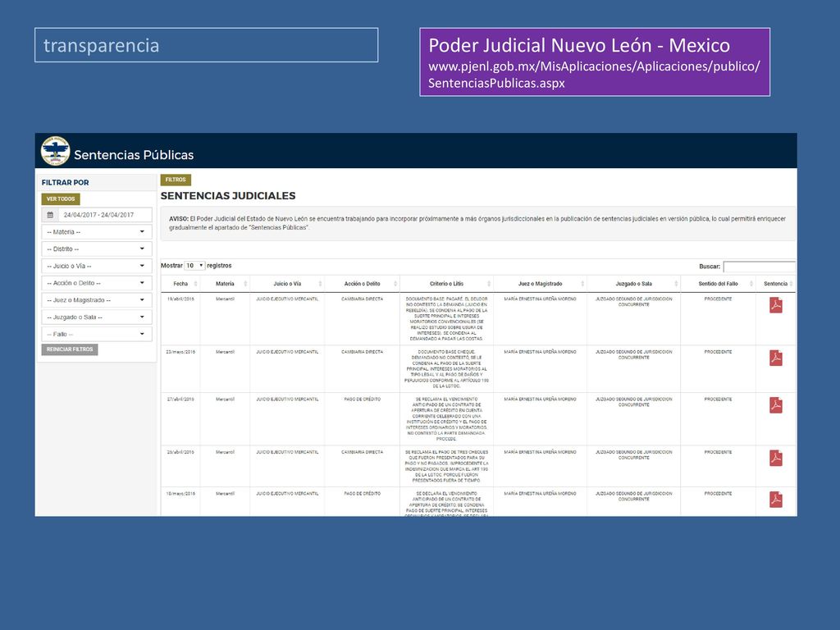Open PDF sentence for 26/abril row
This screenshot has width=840, height=630.
(x=776, y=458)
